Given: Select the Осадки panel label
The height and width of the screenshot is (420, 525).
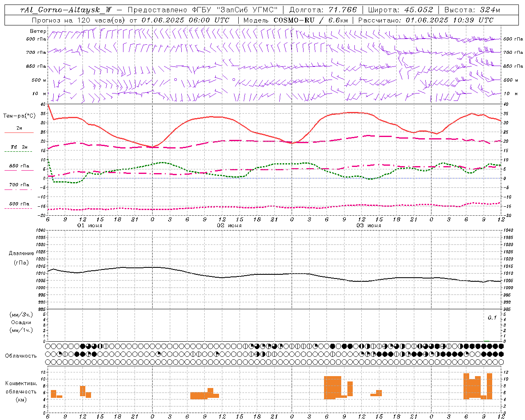Looking at the screenshot, I should [x=21, y=322].
